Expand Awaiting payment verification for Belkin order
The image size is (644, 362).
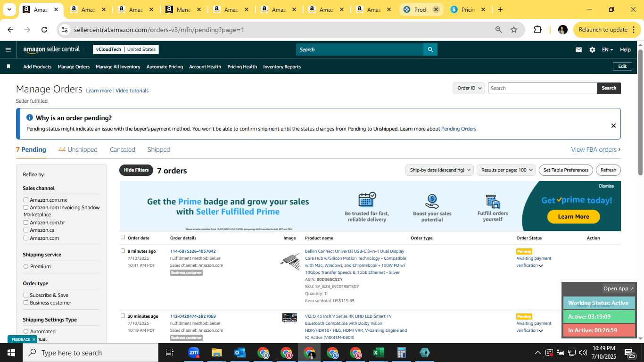(541, 266)
